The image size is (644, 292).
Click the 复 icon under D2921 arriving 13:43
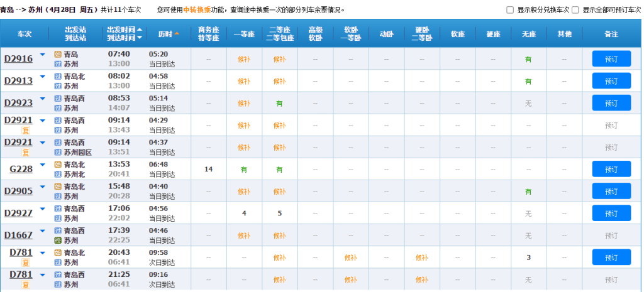pyautogui.click(x=26, y=130)
